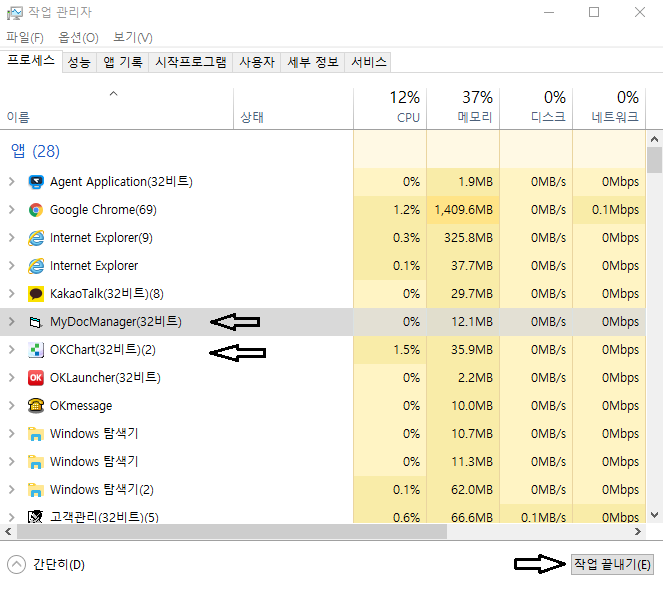Click the 고객관리 app icon

point(35,516)
